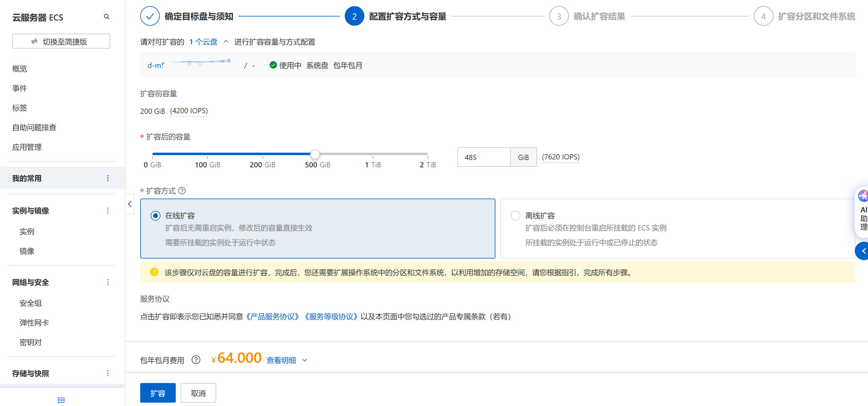Open 应用管理 in the sidebar
Screen dimensions: 868x406
pyautogui.click(x=27, y=147)
